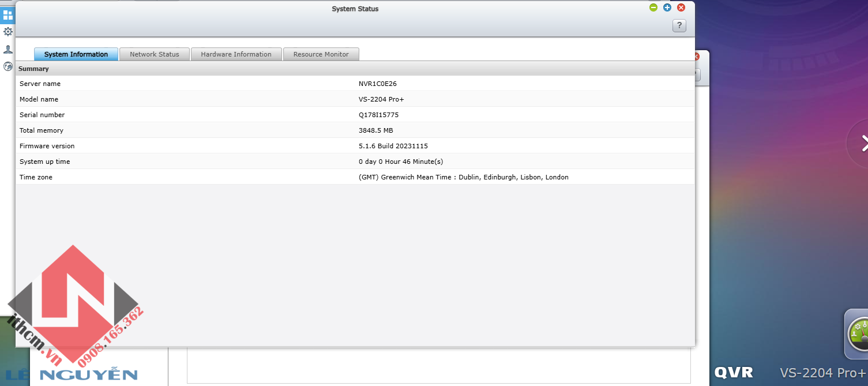Screen dimensions: 868x386
Task: Select firmware version 5.1.6 Build 20231115
Action: (393, 146)
